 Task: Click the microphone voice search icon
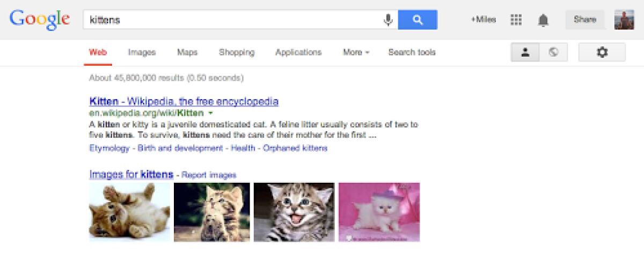pos(387,20)
